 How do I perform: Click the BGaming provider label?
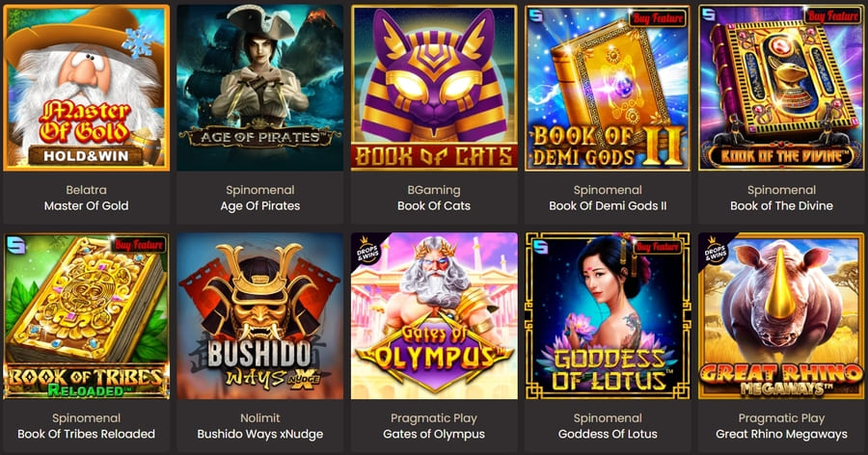434,190
